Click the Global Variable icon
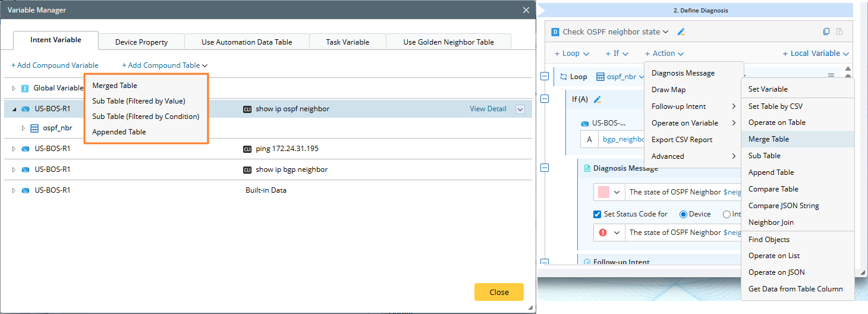Image resolution: width=868 pixels, height=314 pixels. tap(25, 88)
